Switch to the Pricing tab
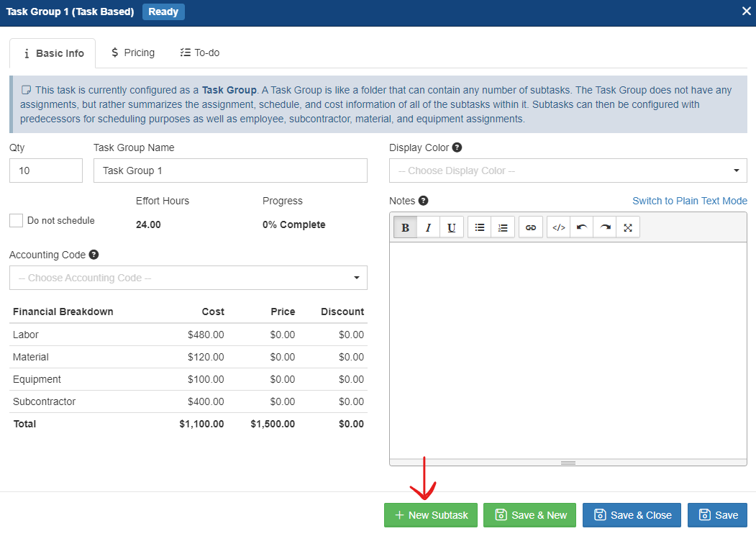Image resolution: width=756 pixels, height=536 pixels. [x=132, y=53]
